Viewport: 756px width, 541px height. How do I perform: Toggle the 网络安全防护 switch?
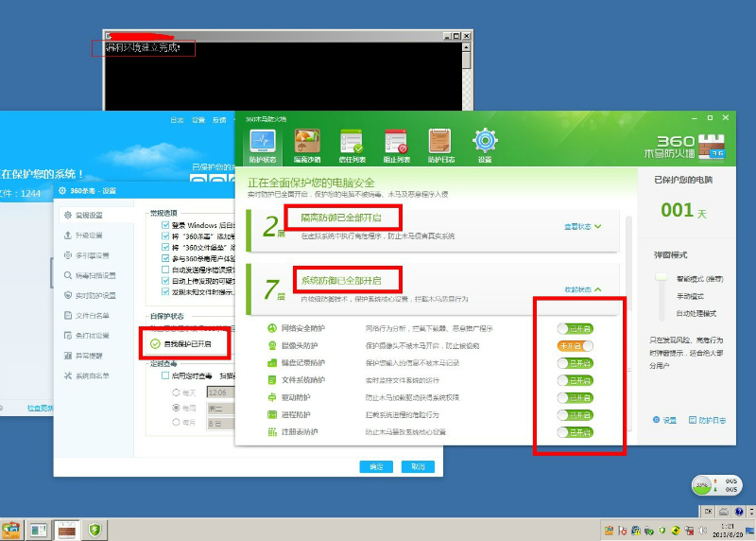pyautogui.click(x=576, y=328)
